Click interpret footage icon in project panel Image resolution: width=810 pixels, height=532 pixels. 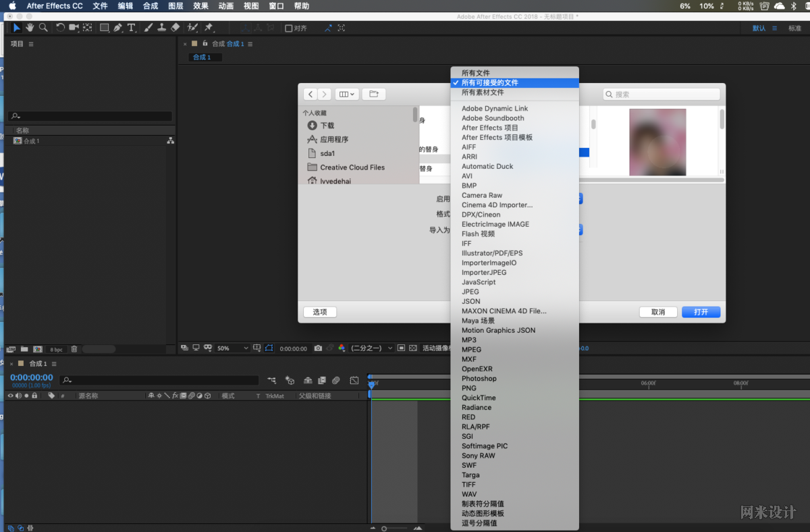point(11,349)
